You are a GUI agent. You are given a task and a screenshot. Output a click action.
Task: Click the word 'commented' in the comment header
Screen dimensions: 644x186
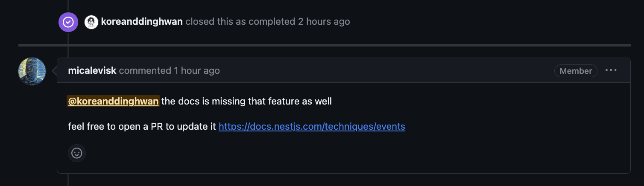(x=145, y=70)
